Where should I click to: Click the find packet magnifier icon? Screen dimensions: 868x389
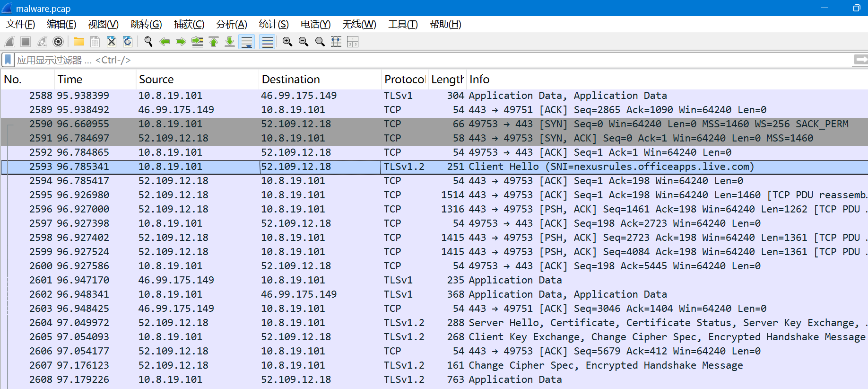148,42
